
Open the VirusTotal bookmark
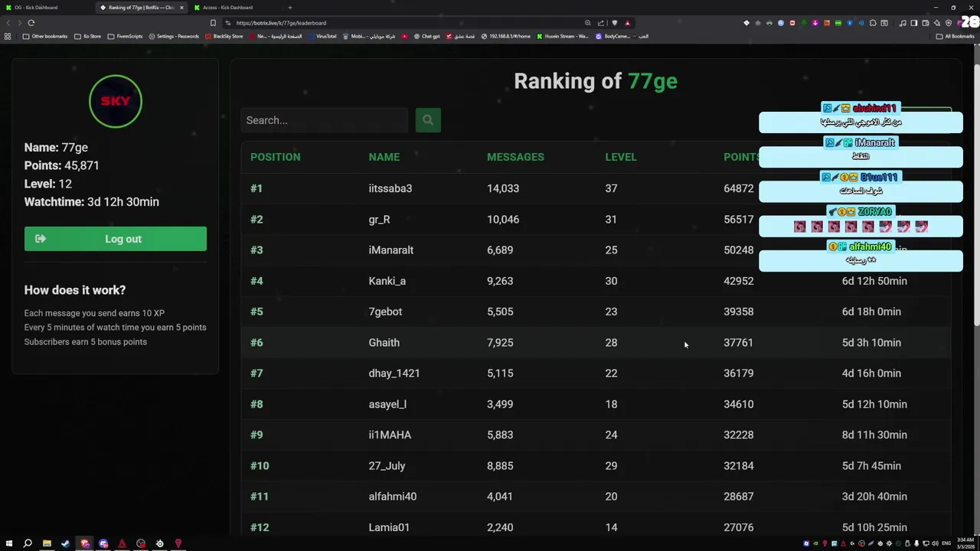point(322,36)
